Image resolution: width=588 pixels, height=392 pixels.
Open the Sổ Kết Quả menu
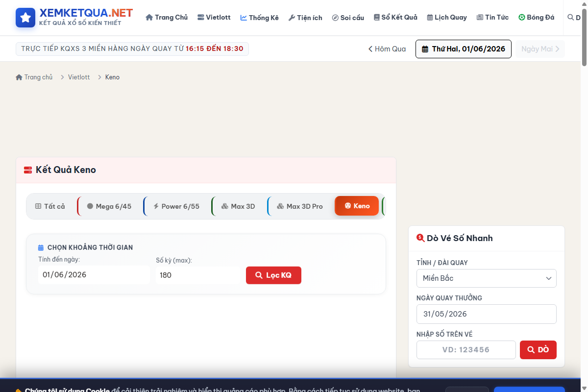coord(395,17)
